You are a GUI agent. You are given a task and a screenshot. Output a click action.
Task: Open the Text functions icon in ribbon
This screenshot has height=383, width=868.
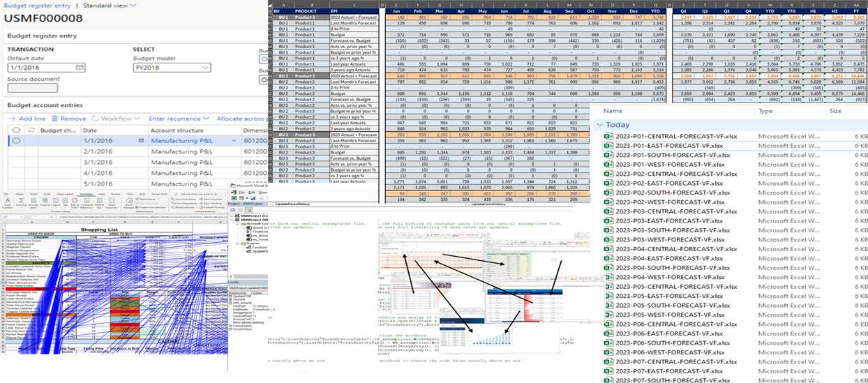click(x=65, y=200)
